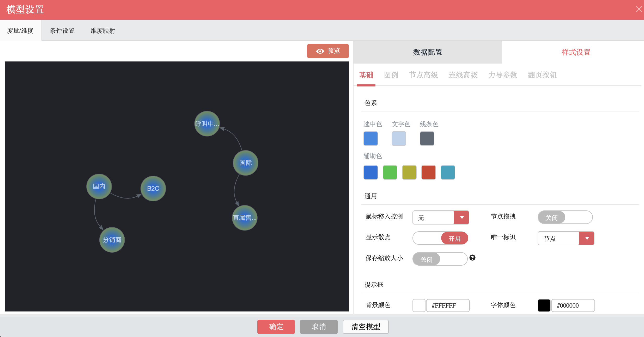Confirm with the 确定 button

[276, 327]
